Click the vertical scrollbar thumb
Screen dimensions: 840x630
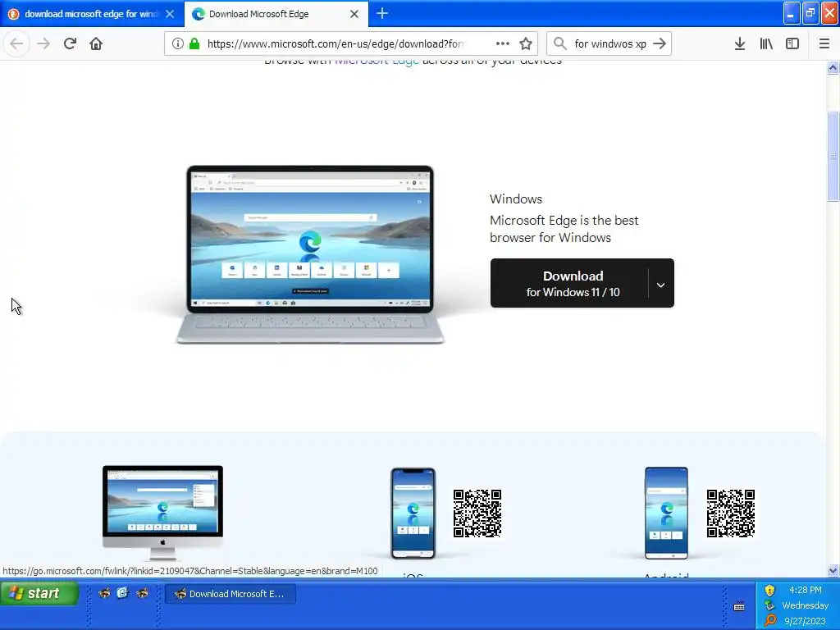[833, 156]
